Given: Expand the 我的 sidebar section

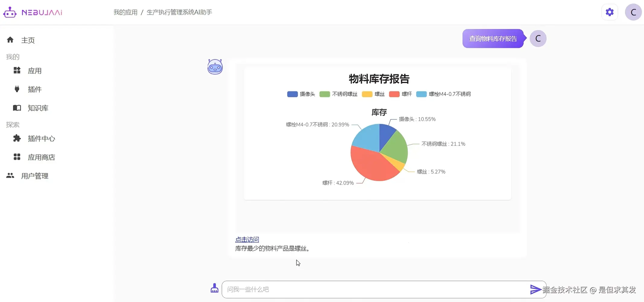Looking at the screenshot, I should (x=12, y=57).
